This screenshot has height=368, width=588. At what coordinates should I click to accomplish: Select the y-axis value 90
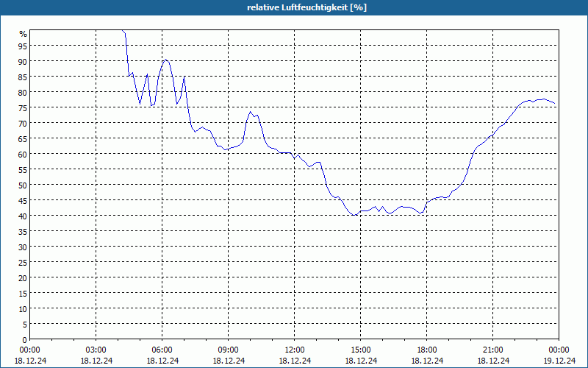[x=23, y=61]
